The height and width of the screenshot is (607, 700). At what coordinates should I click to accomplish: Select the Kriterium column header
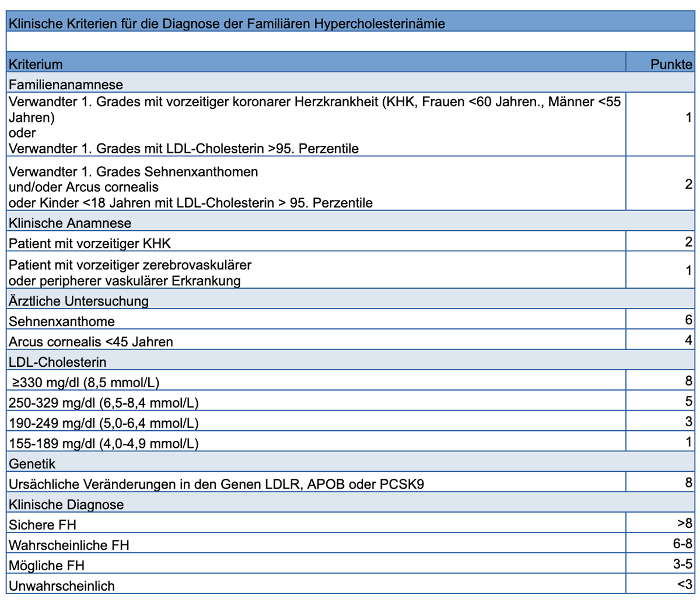coord(36,64)
